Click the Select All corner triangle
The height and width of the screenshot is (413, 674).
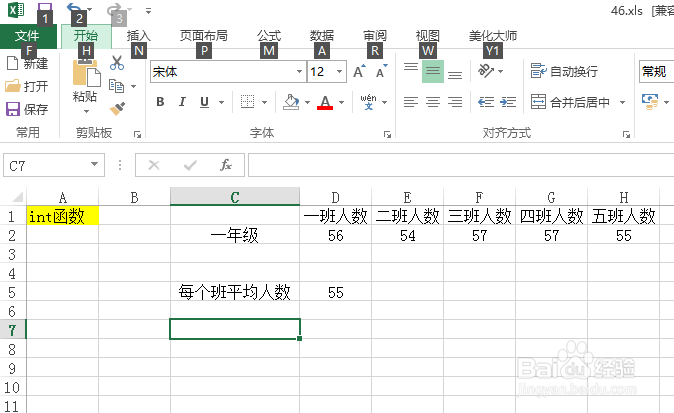coord(17,197)
